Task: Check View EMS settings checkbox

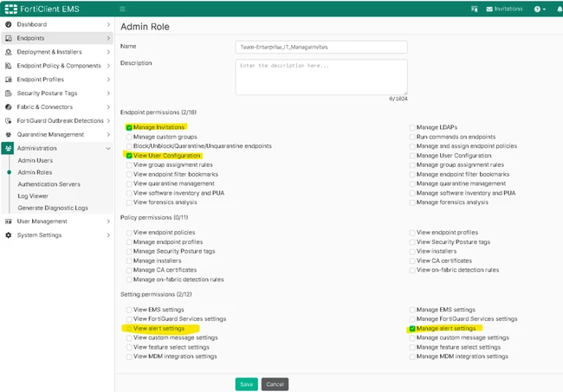Action: pyautogui.click(x=129, y=310)
